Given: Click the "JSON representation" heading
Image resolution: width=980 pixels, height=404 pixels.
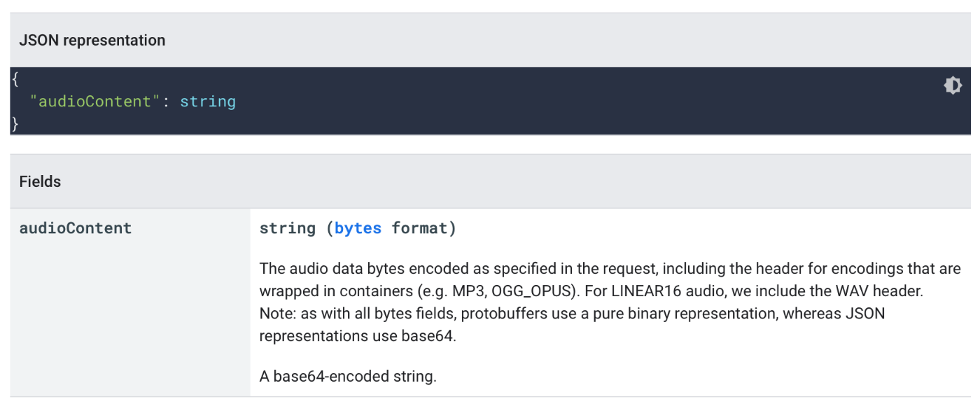Looking at the screenshot, I should 92,41.
